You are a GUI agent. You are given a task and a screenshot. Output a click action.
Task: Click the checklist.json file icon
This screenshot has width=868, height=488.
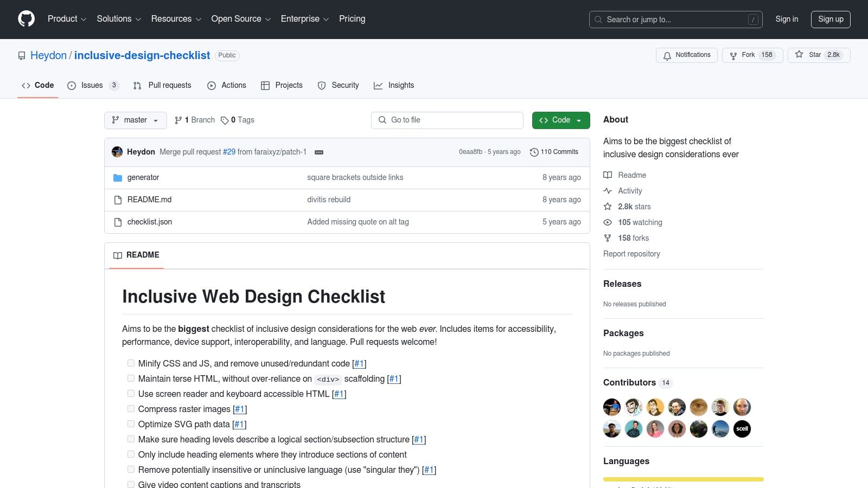tap(118, 222)
